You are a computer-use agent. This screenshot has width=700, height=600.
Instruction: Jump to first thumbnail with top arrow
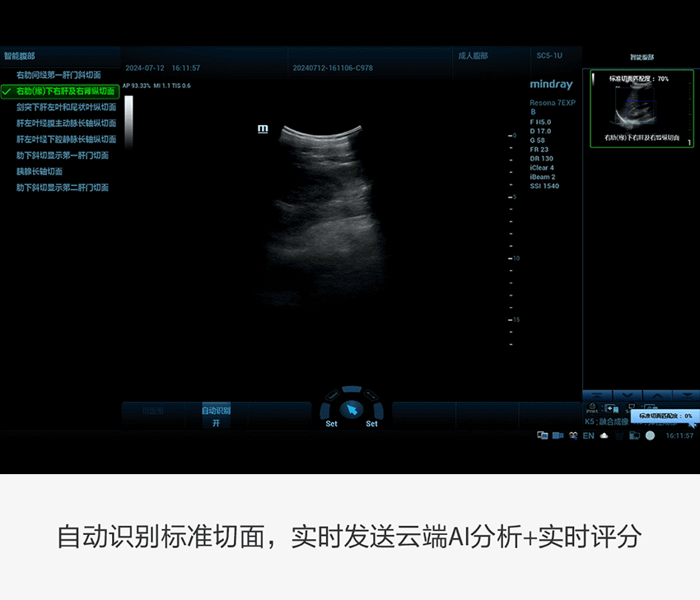click(x=598, y=396)
